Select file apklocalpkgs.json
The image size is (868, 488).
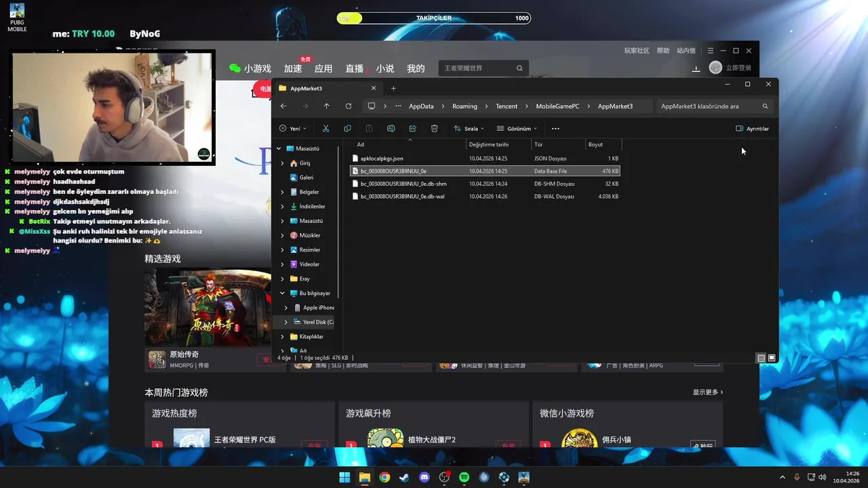[x=485, y=159]
